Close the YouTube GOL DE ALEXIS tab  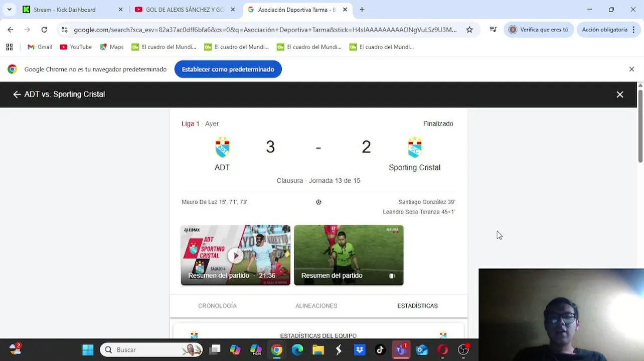[233, 10]
